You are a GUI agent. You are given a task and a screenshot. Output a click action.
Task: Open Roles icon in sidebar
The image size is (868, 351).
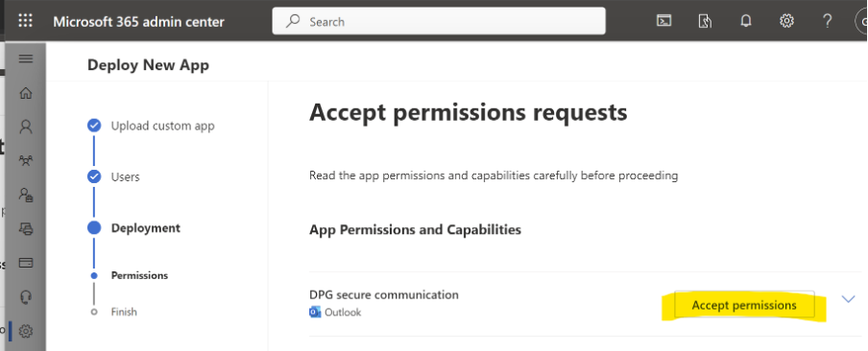pos(26,195)
